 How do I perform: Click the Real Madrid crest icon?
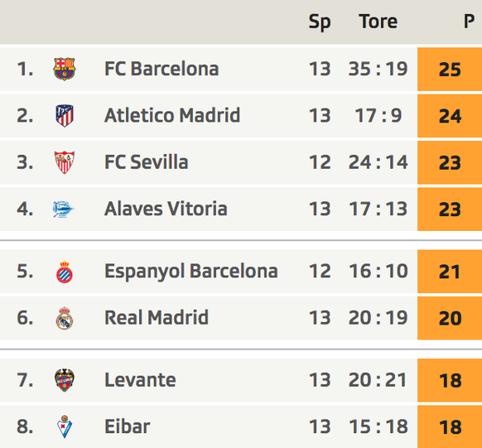pyautogui.click(x=65, y=318)
